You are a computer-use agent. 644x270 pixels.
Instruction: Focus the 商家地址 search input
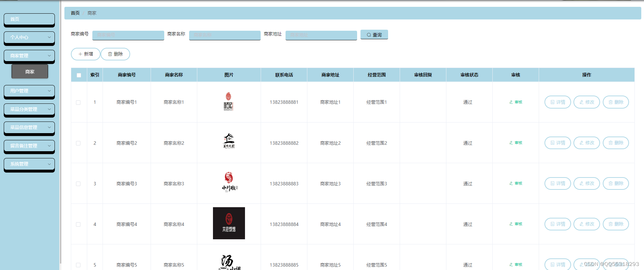[321, 35]
